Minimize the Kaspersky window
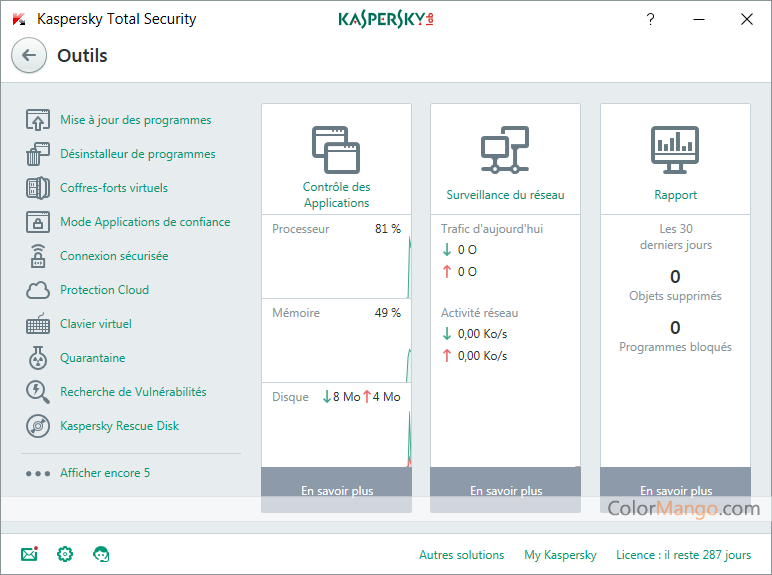The width and height of the screenshot is (772, 575). [x=699, y=19]
